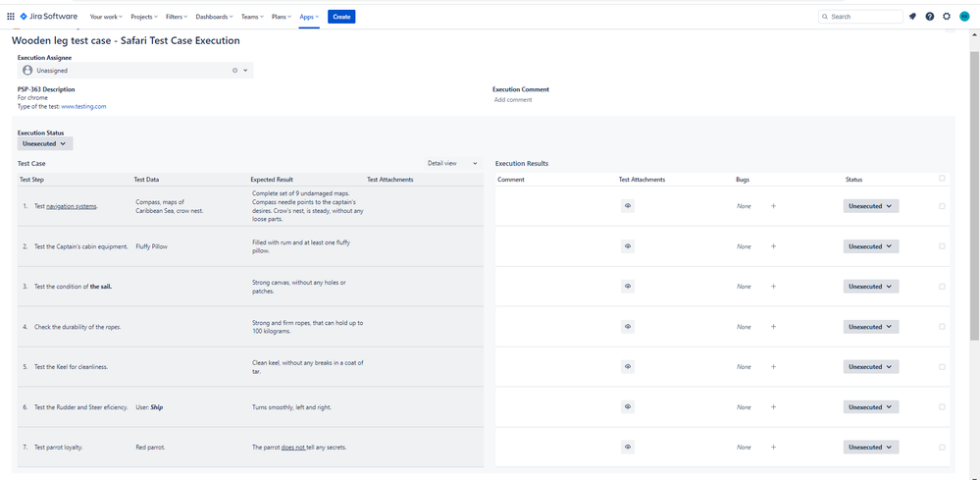Change status of the Keel step
The image size is (980, 480).
(x=871, y=367)
